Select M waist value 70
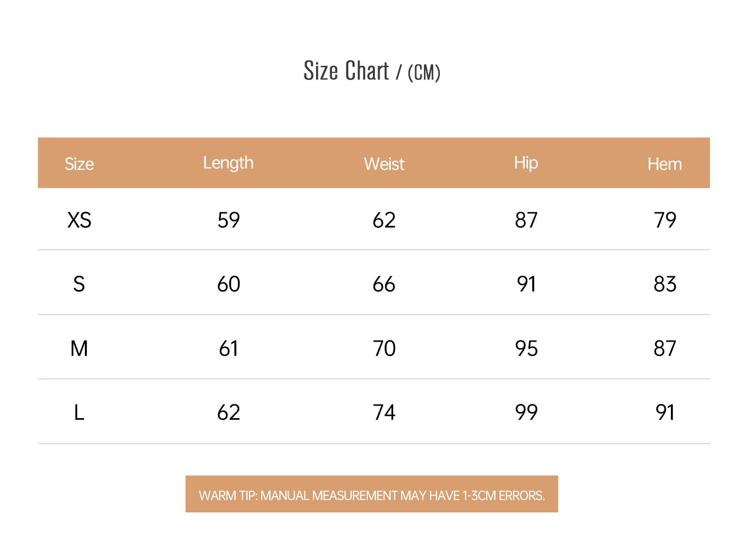Viewport: 747px width, 560px height. pyautogui.click(x=384, y=349)
